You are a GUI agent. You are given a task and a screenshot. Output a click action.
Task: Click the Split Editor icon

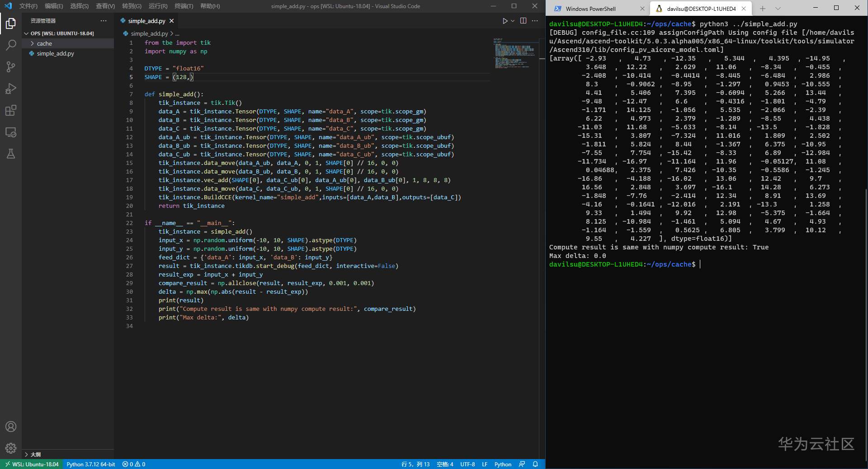(523, 21)
